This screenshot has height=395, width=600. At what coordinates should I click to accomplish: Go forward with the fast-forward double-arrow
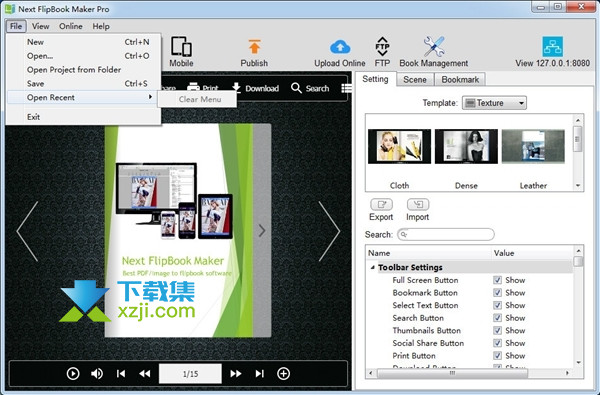pyautogui.click(x=236, y=374)
